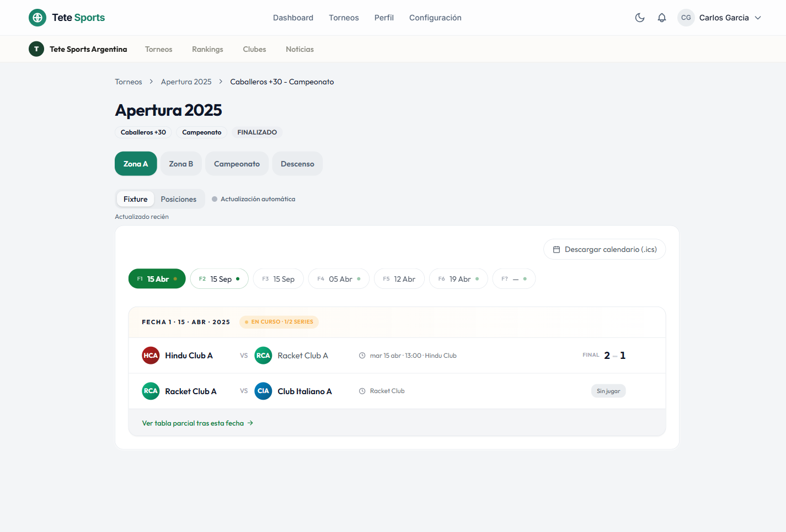
Task: Switch to the Zona B tab
Action: (181, 164)
